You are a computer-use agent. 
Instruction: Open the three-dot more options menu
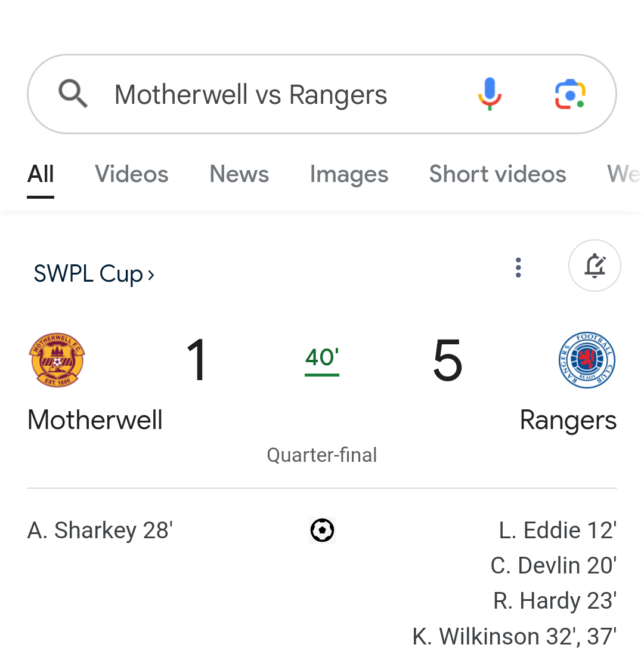(x=518, y=268)
